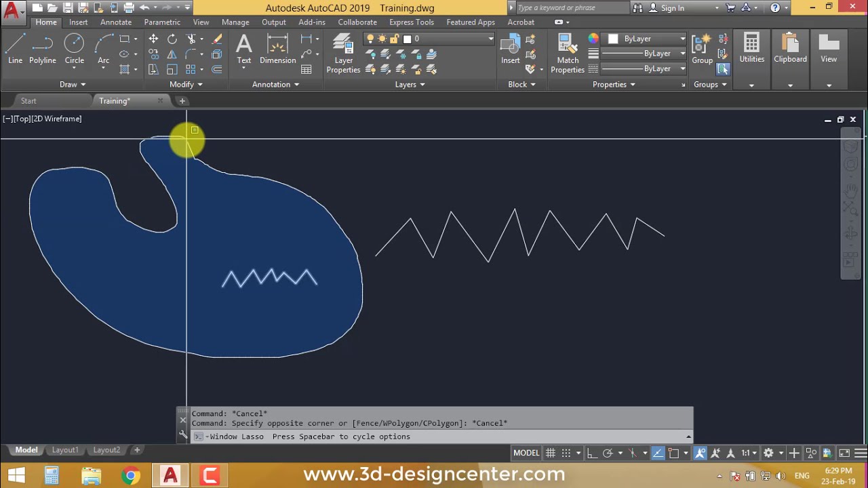The image size is (868, 488).
Task: Expand the Properties panel
Action: click(614, 85)
